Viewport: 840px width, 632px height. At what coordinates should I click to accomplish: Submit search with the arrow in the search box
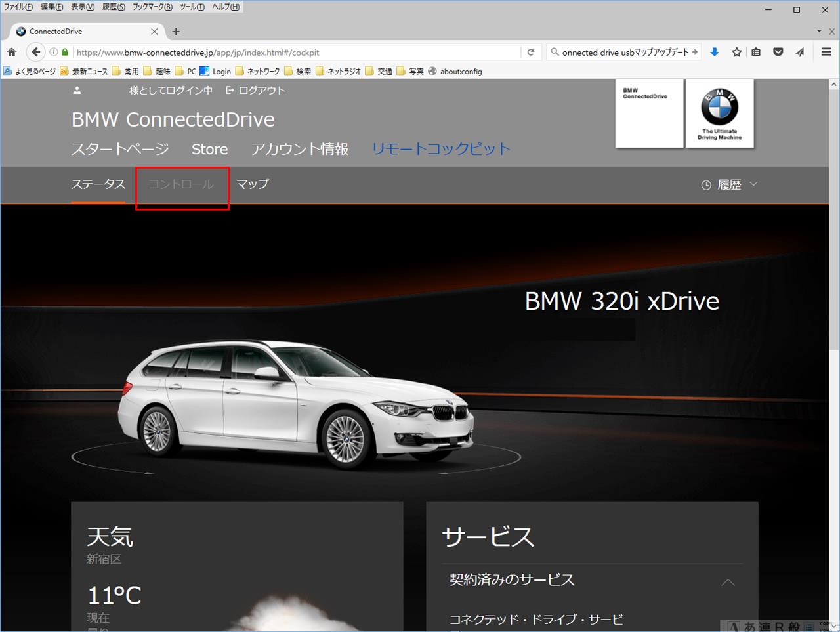(x=695, y=52)
